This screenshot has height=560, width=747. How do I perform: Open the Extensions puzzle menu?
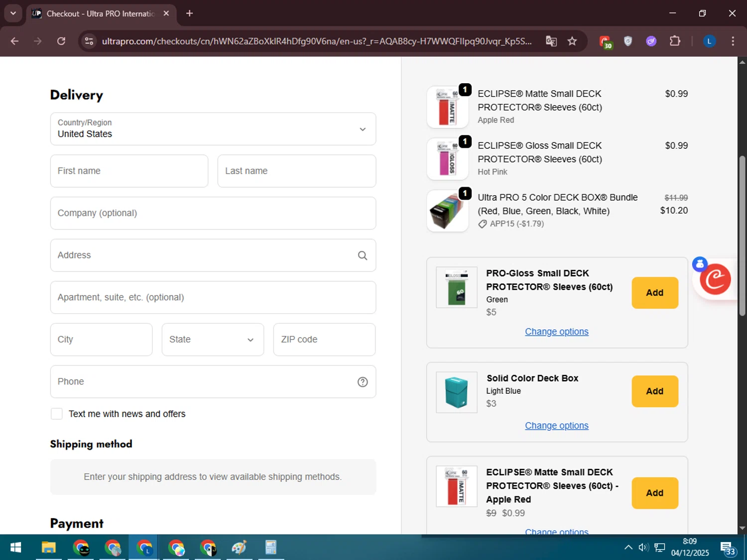click(675, 41)
